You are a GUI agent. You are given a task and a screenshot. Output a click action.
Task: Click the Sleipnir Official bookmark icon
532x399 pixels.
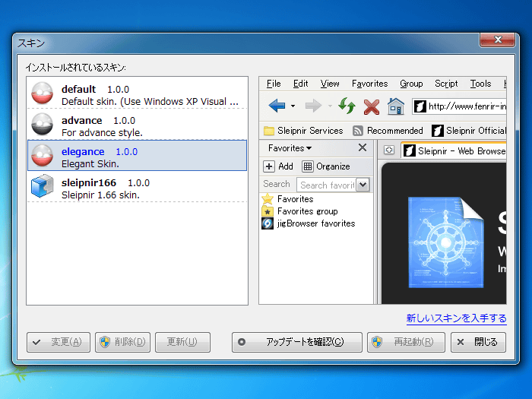437,131
